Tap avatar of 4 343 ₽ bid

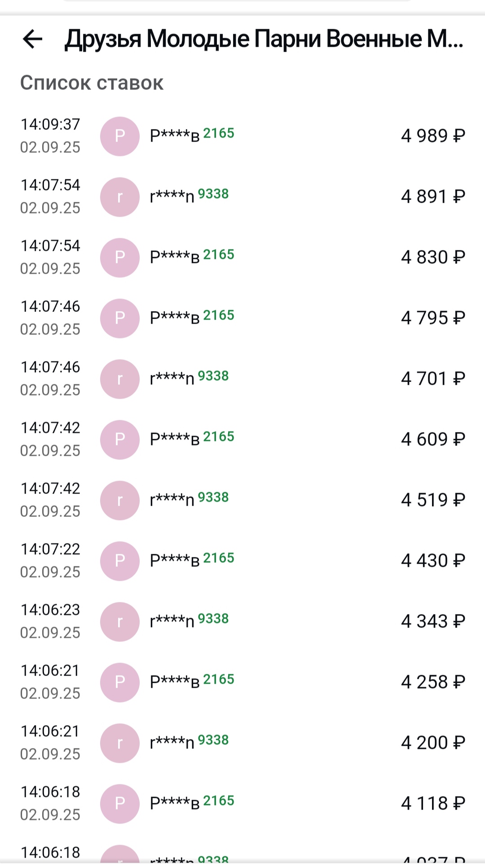(120, 622)
